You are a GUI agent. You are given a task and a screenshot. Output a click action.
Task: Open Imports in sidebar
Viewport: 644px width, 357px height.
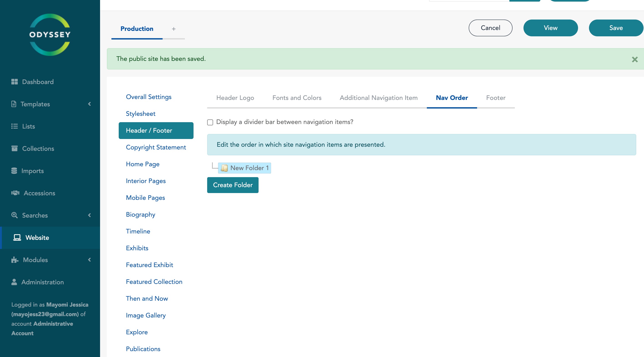(50, 171)
